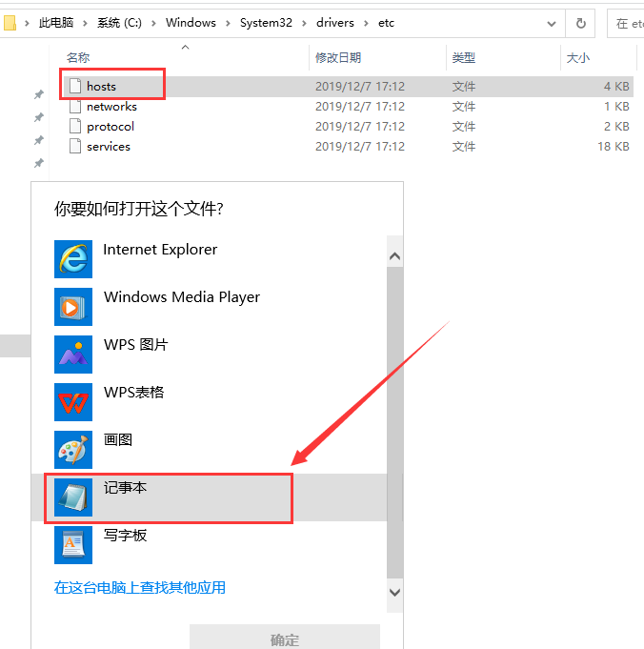Click the 18 KB size of services
The image size is (644, 649).
pos(614,146)
